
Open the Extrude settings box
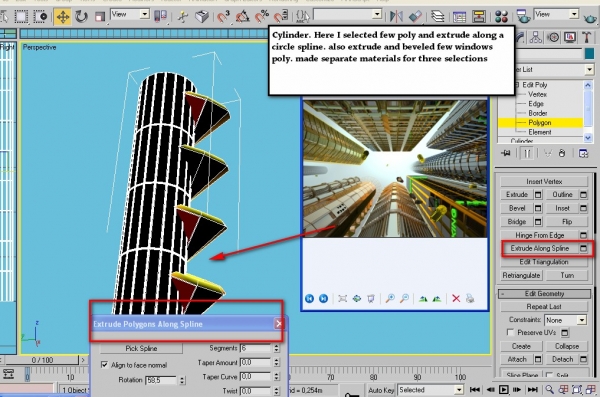[x=538, y=194]
